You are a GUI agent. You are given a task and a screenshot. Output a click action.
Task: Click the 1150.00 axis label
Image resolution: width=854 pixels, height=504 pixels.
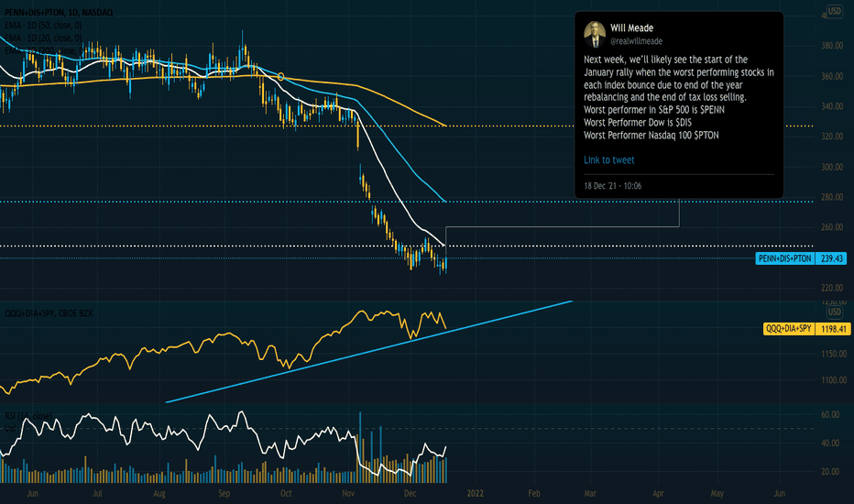coord(834,354)
